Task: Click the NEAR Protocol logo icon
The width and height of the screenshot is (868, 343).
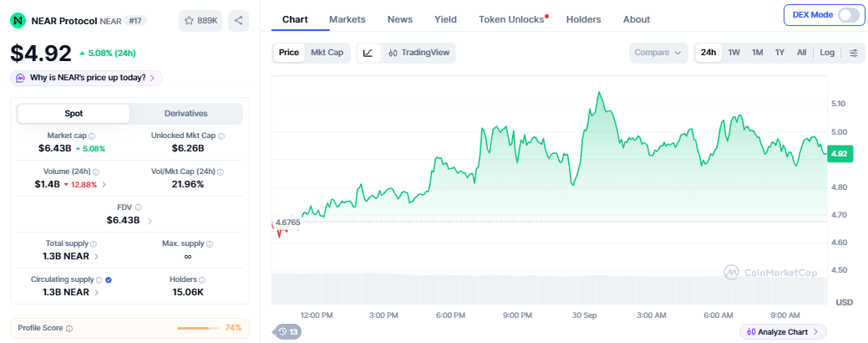Action: (18, 21)
